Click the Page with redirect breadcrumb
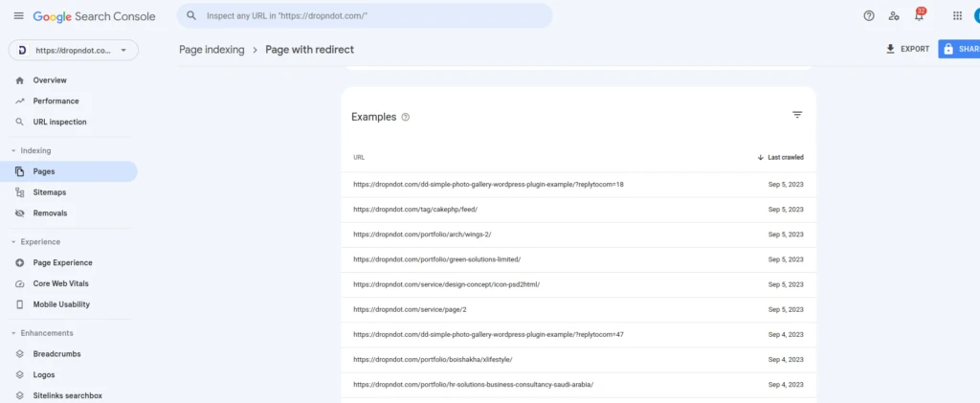Screen dimensions: 980x403 pyautogui.click(x=309, y=50)
